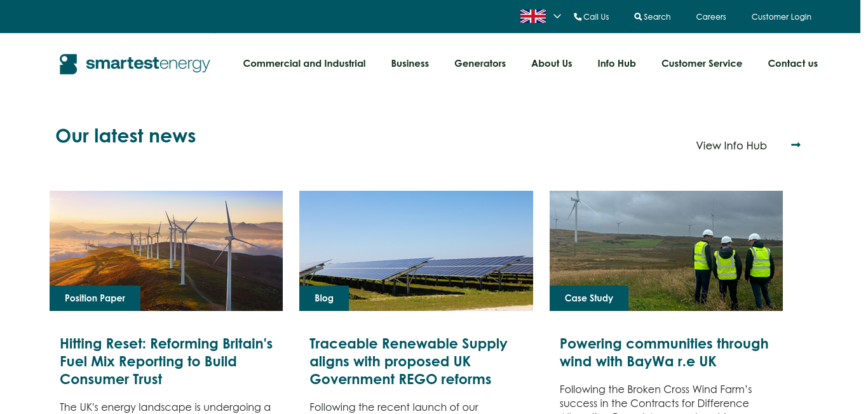Click the magnifier icon beside Search

click(x=638, y=17)
